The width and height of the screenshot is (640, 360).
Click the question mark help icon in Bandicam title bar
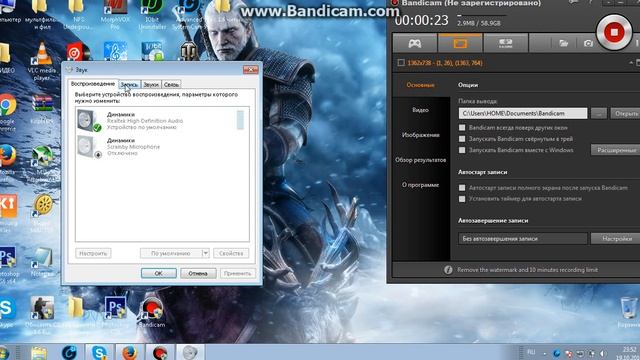tap(591, 2)
